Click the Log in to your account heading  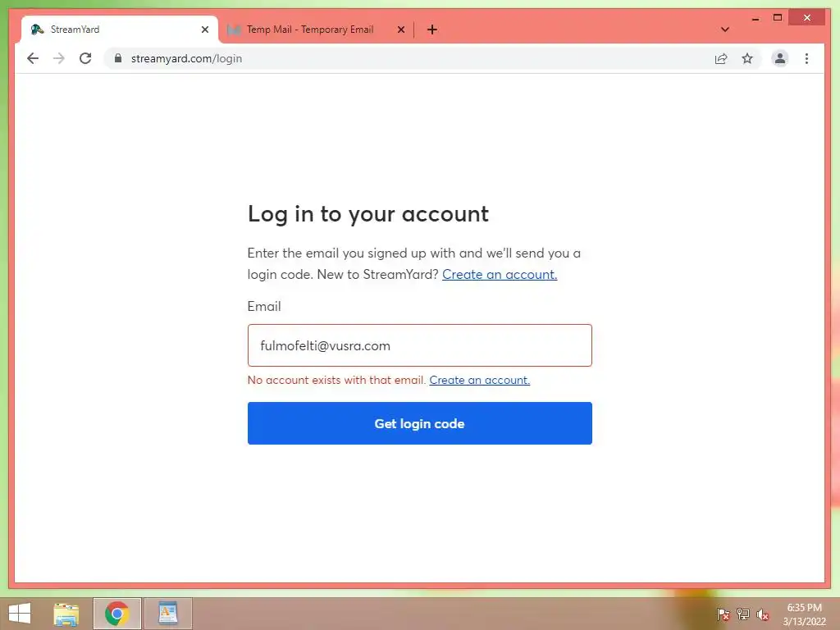368,214
